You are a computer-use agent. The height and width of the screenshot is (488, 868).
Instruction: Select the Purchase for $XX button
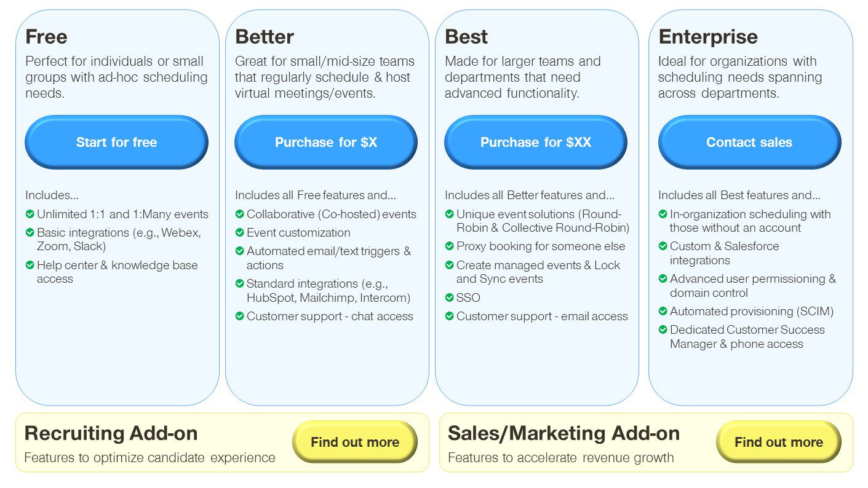click(535, 142)
